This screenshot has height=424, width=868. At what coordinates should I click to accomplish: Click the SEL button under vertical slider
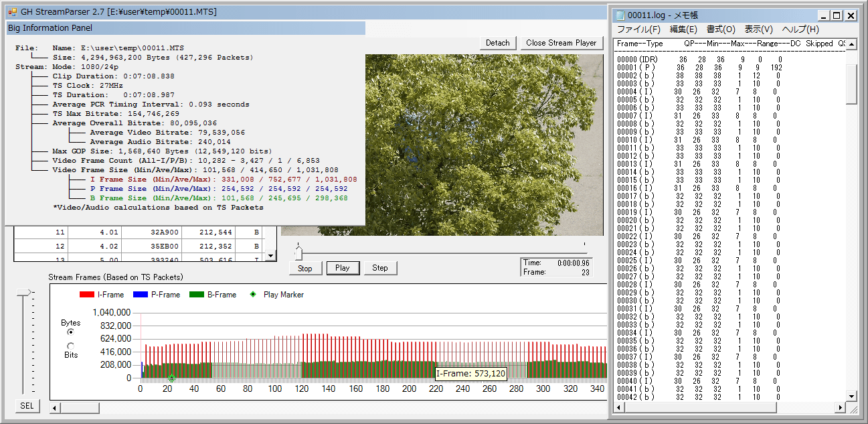(27, 406)
